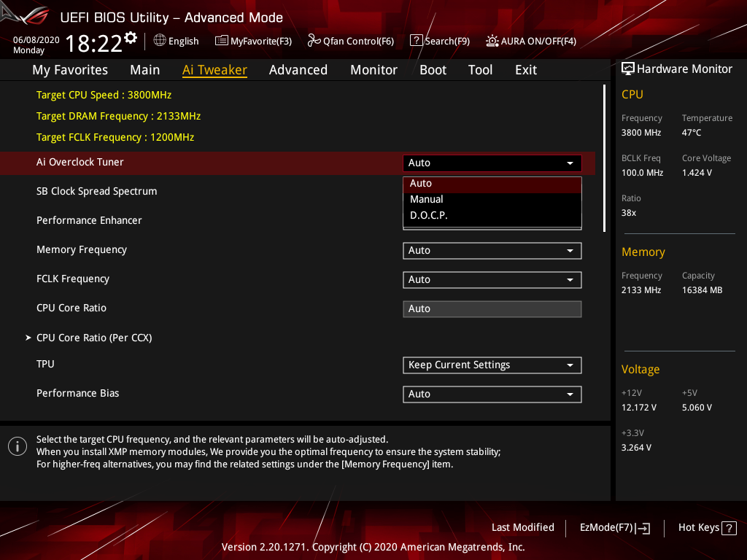747x560 pixels.
Task: Click MyFavorite(F3) label
Action: pos(261,41)
